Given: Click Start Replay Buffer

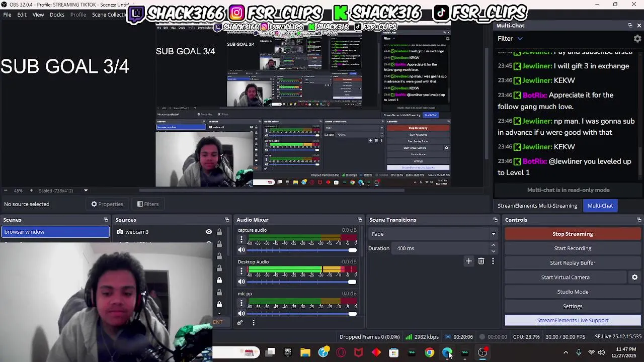Looking at the screenshot, I should pyautogui.click(x=573, y=263).
